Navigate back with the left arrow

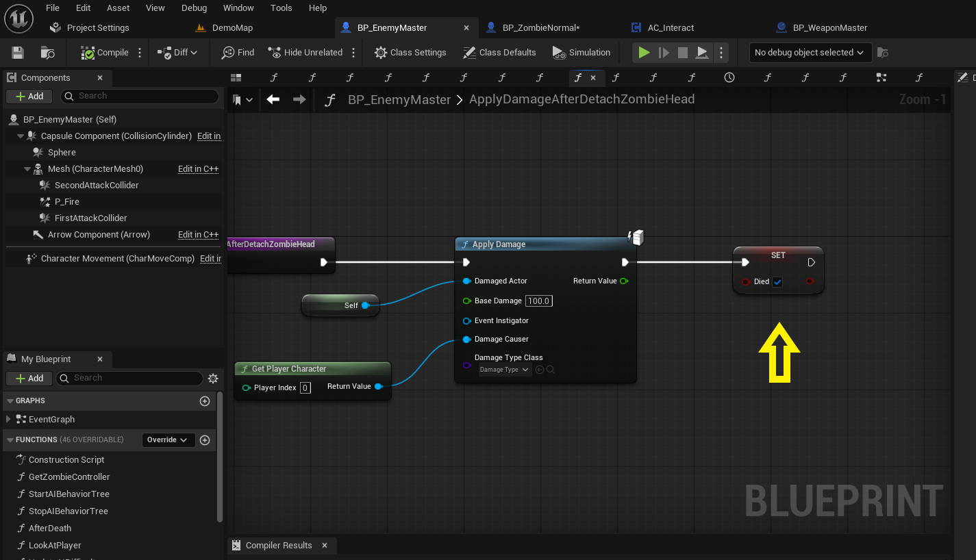click(273, 100)
